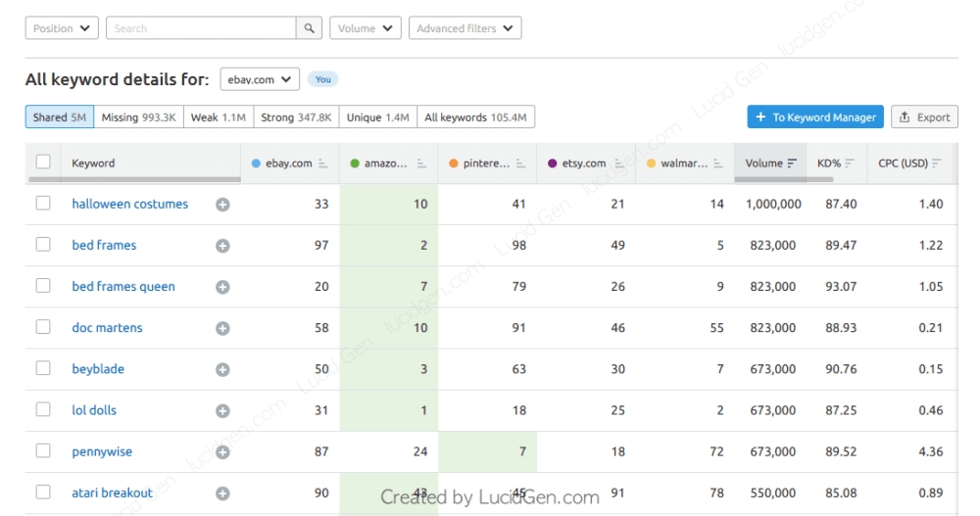
Task: Open the beyblade keyword link
Action: [x=97, y=368]
